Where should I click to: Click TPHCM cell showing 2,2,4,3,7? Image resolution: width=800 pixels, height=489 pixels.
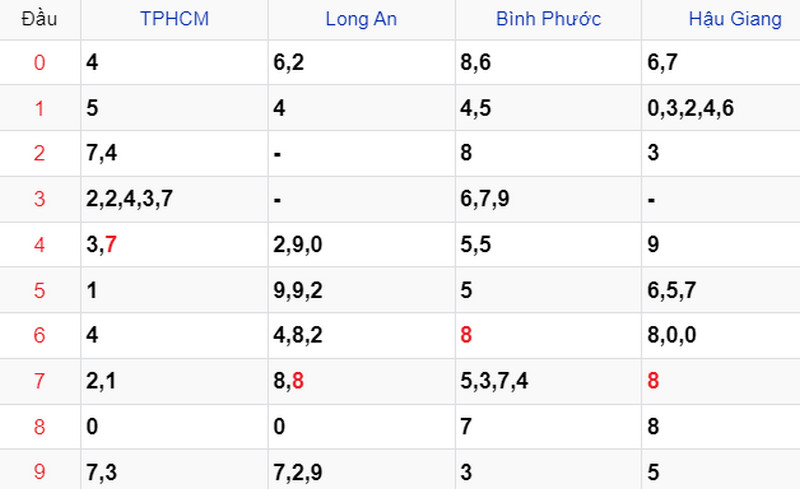pos(174,199)
